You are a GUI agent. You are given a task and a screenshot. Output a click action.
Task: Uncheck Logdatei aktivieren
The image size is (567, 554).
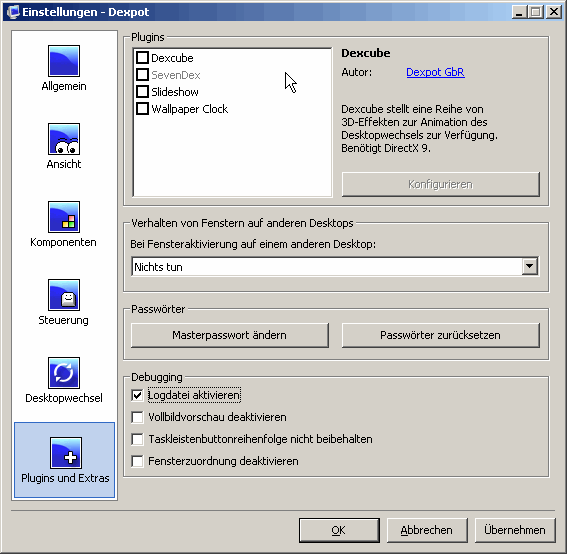click(x=137, y=395)
